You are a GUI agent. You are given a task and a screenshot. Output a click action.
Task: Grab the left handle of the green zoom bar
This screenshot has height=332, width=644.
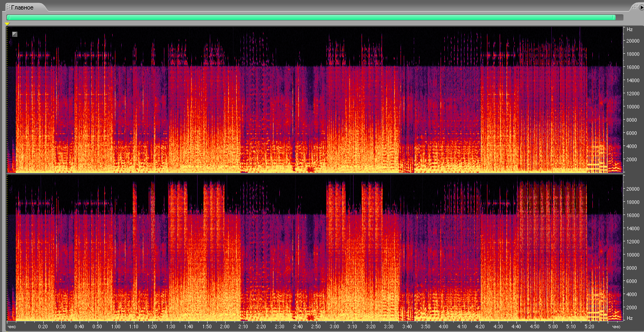click(x=8, y=17)
